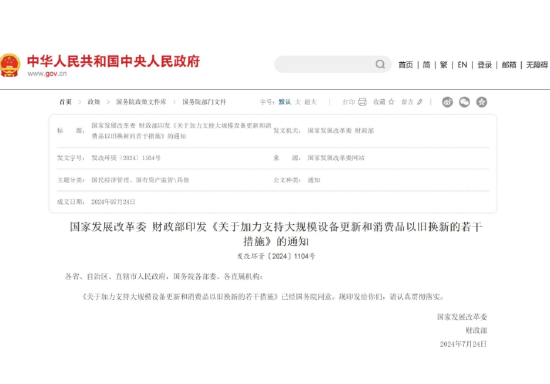This screenshot has width=550, height=384.
Task: Click the 收藏 favorite label
Action: (379, 102)
